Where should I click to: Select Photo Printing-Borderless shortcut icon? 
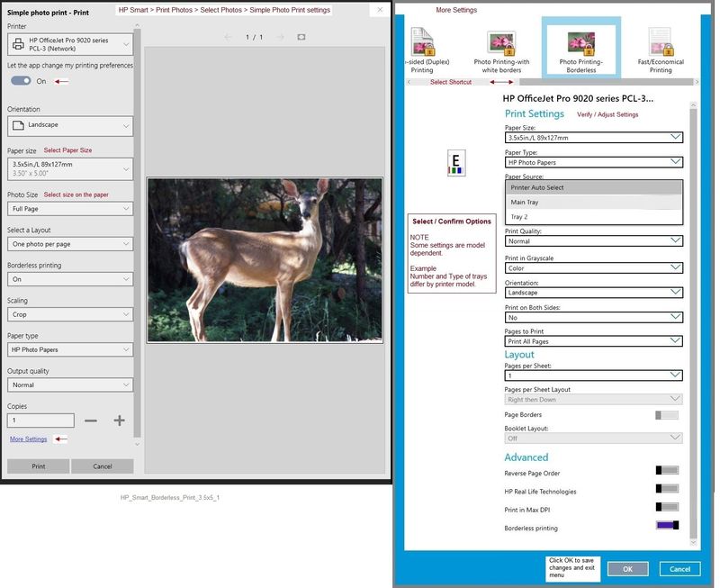click(580, 43)
